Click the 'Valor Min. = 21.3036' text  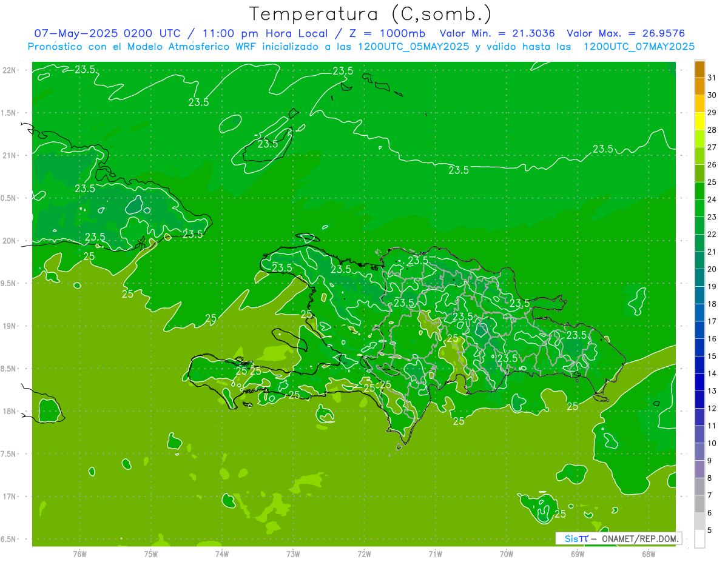[497, 33]
